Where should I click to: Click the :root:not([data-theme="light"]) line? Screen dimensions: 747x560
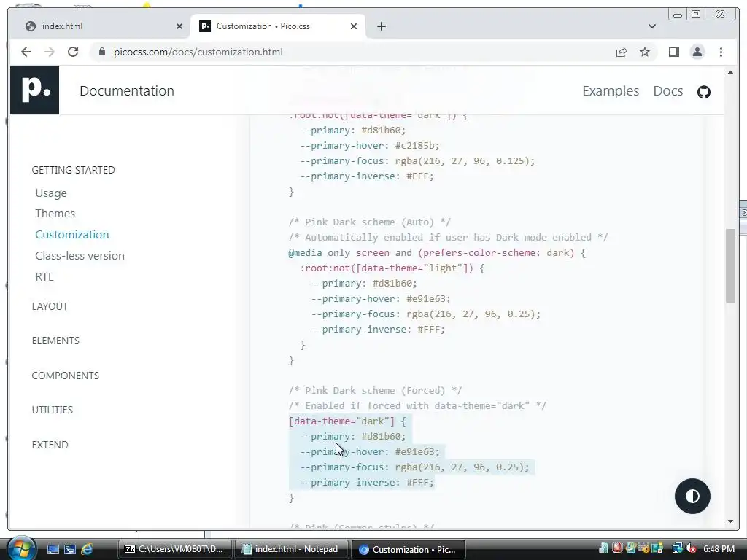tap(392, 268)
